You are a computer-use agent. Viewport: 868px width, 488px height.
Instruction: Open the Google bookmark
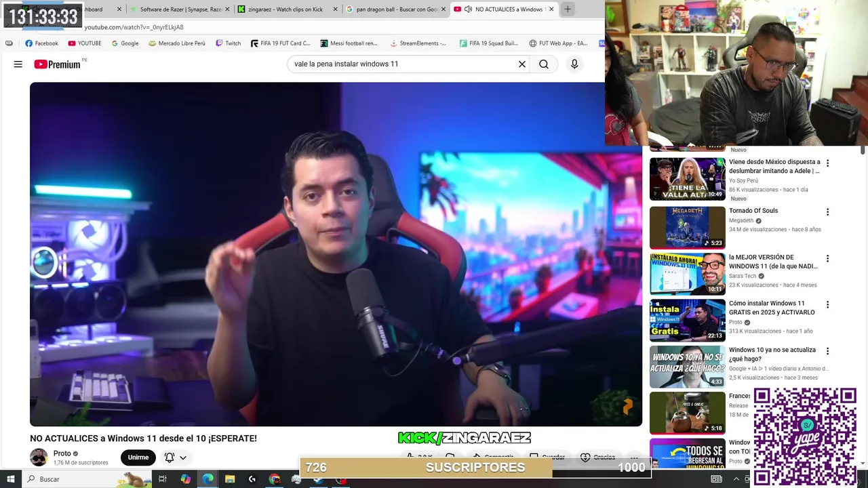124,43
